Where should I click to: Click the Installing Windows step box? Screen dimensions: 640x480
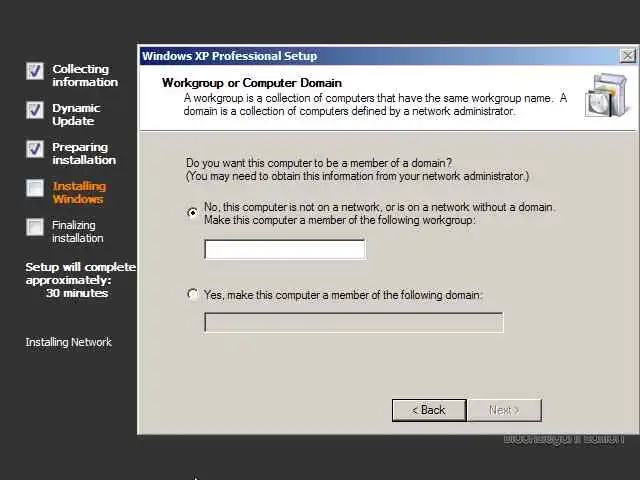[x=35, y=188]
